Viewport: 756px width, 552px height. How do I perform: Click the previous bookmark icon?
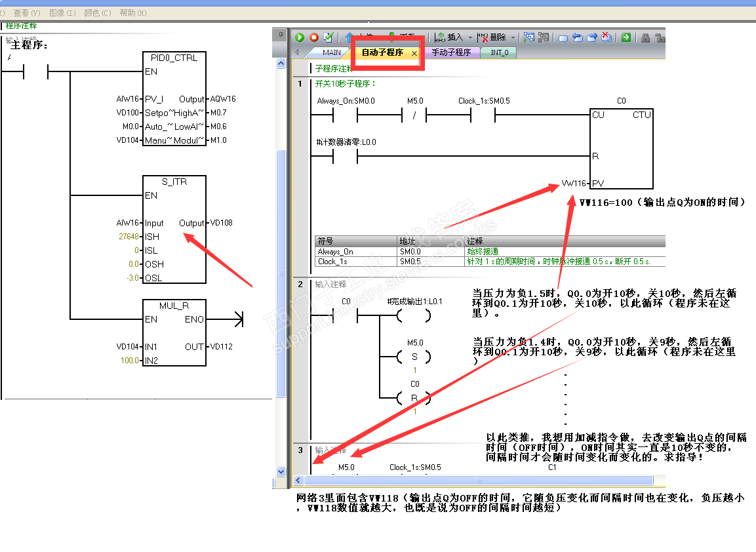click(x=578, y=37)
